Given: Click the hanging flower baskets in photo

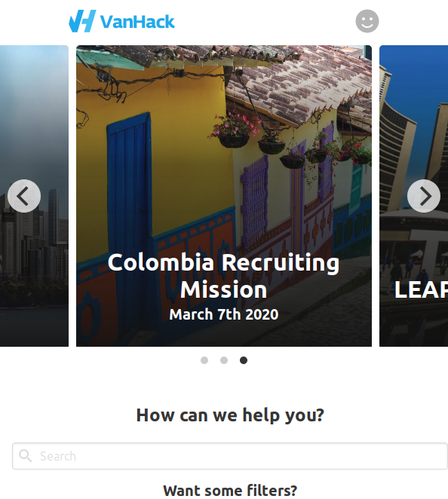Looking at the screenshot, I should pyautogui.click(x=288, y=143).
